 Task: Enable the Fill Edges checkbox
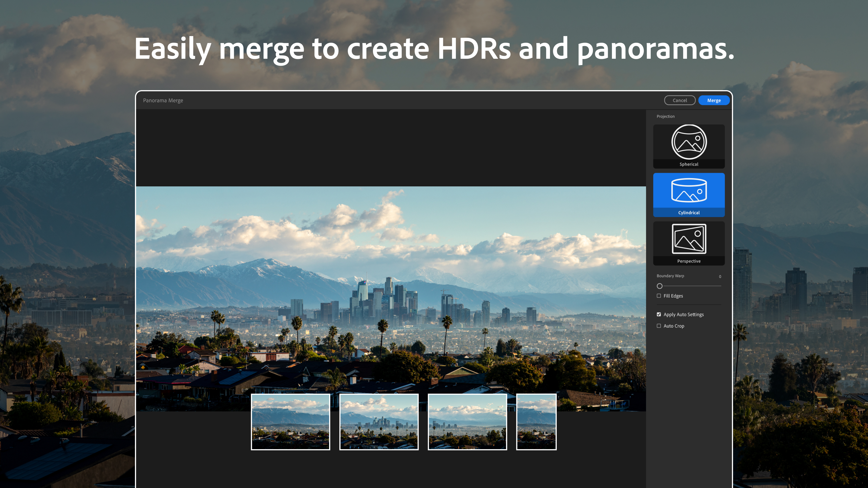(659, 296)
